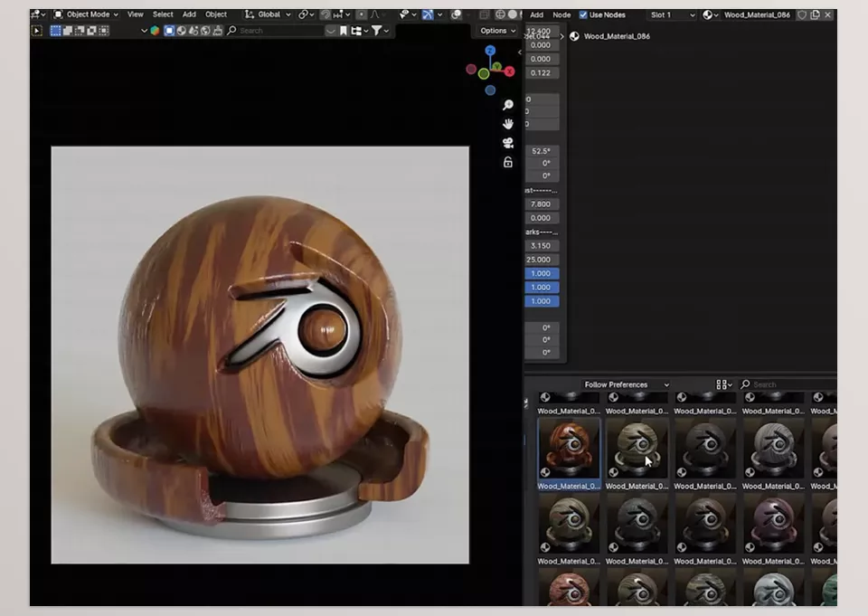Image resolution: width=868 pixels, height=616 pixels.
Task: Open the View menu in 3D viewport
Action: 135,14
